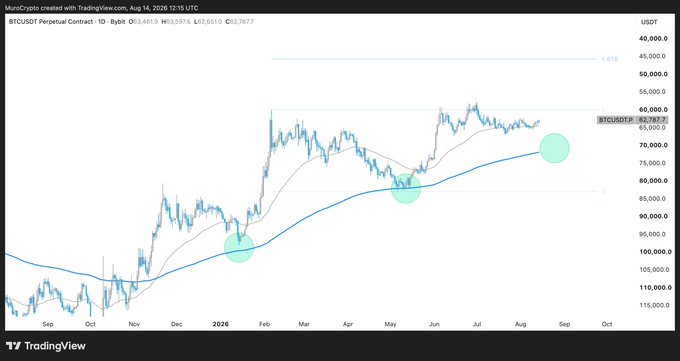Click the May label on time axis
The width and height of the screenshot is (680, 361).
click(x=391, y=324)
